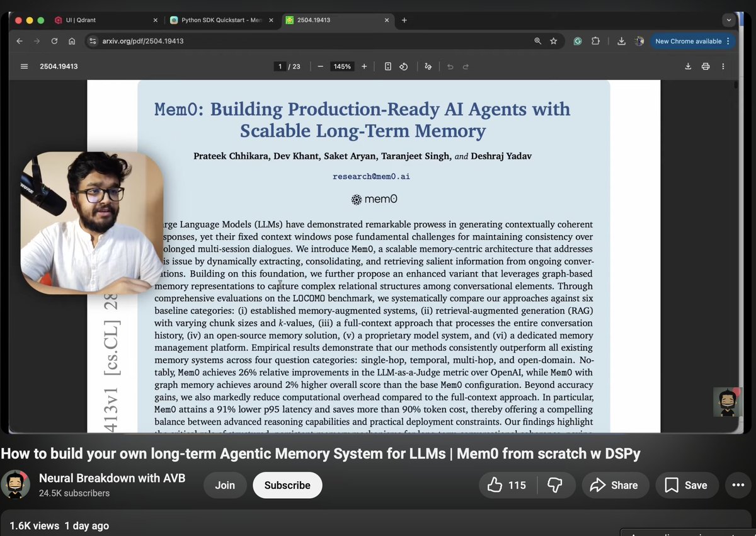
Task: Click author name Prateek Chhikara
Action: point(231,156)
